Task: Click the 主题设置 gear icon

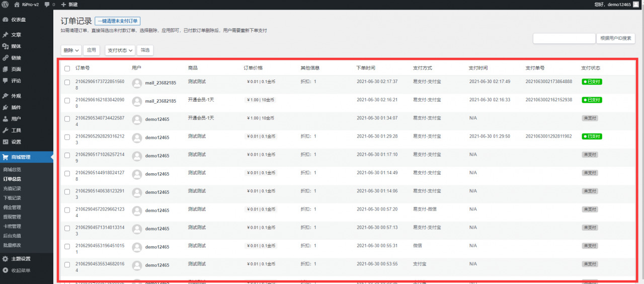Action: click(x=5, y=259)
